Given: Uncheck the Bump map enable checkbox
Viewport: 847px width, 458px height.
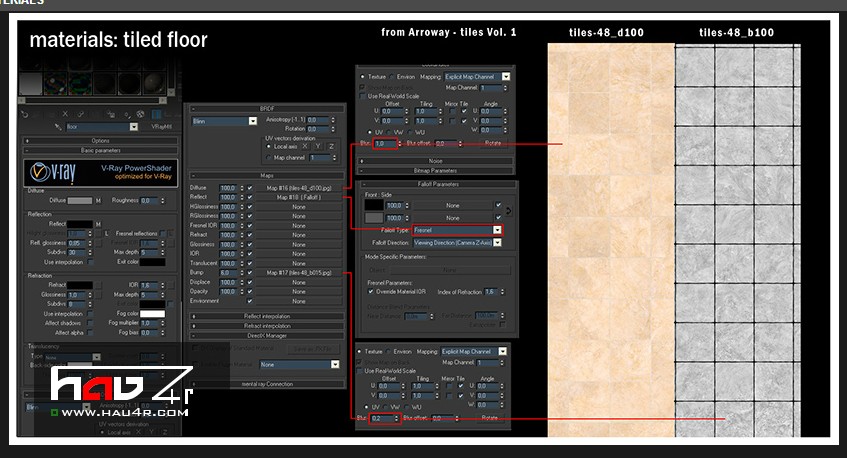Looking at the screenshot, I should click(250, 273).
